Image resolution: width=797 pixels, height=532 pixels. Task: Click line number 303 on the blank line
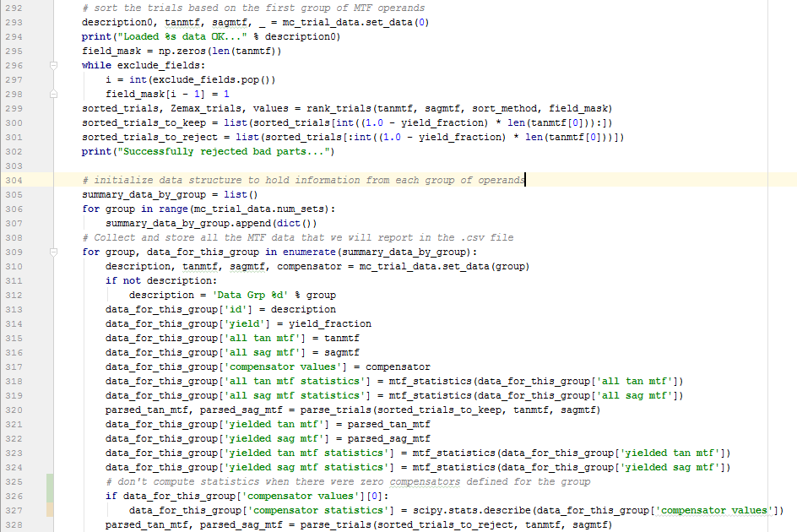click(14, 166)
